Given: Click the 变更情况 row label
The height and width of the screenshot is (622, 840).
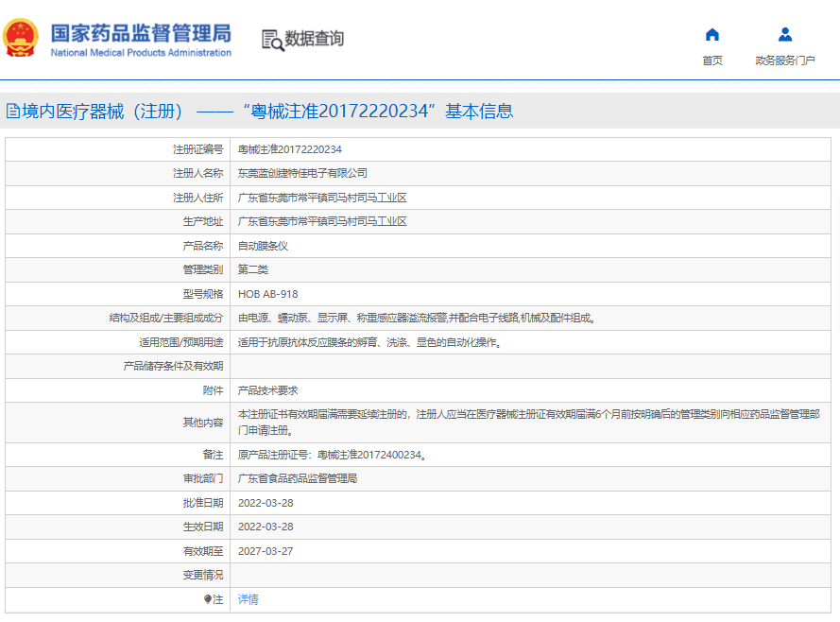Looking at the screenshot, I should pyautogui.click(x=203, y=575).
